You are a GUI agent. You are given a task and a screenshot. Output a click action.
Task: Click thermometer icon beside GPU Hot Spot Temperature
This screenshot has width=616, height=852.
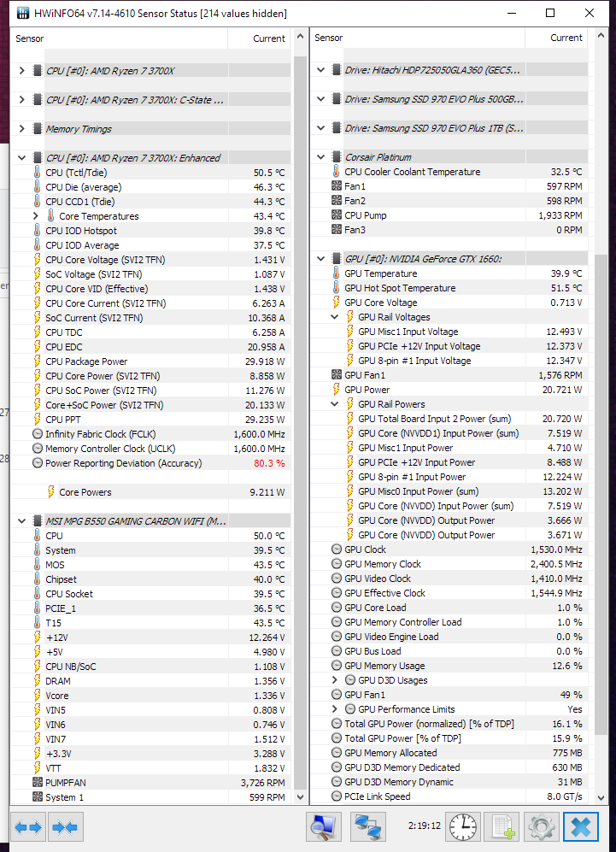[337, 288]
